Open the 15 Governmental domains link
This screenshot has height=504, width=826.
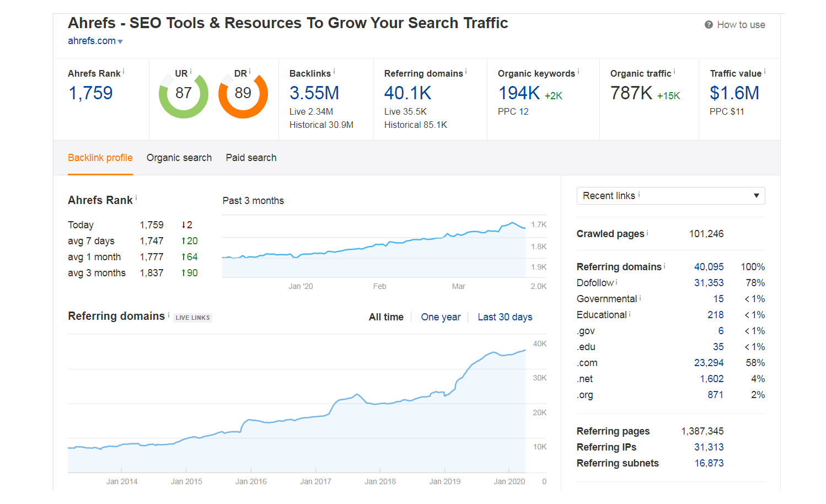[718, 299]
